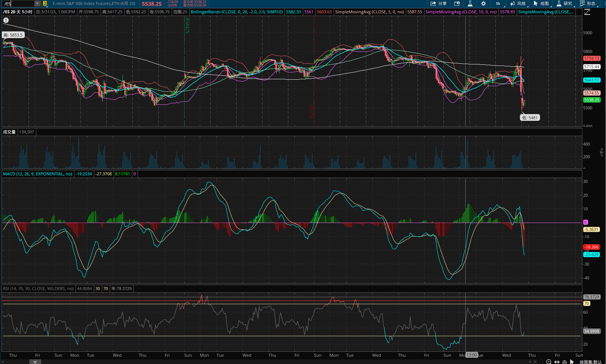Click the 5759.13 upper band price tag

coord(592,58)
